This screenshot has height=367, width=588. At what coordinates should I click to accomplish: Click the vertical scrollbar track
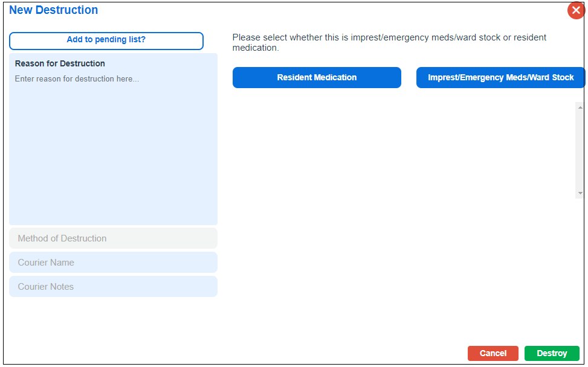[x=580, y=151]
